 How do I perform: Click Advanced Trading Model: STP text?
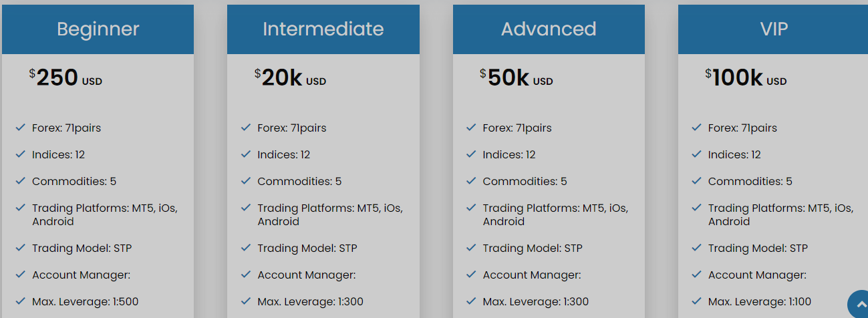click(x=533, y=248)
